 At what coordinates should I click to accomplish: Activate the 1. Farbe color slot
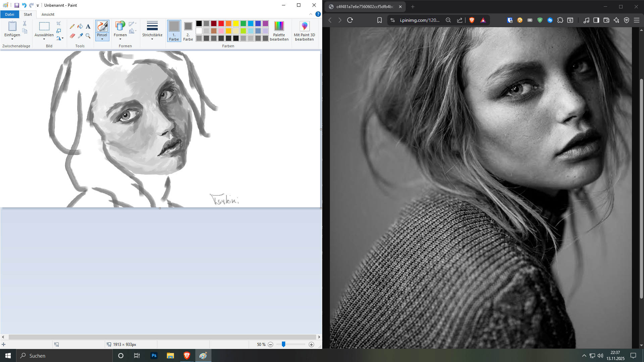coord(174,31)
